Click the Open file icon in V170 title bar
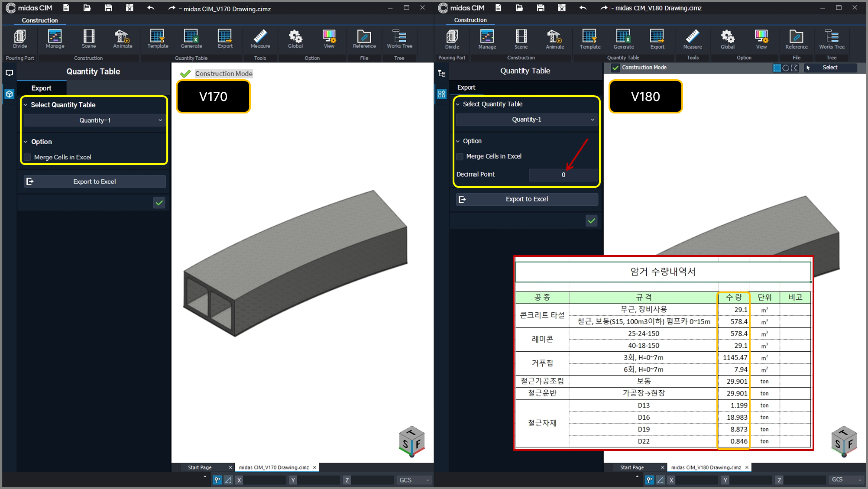The width and height of the screenshot is (868, 489). coord(87,8)
